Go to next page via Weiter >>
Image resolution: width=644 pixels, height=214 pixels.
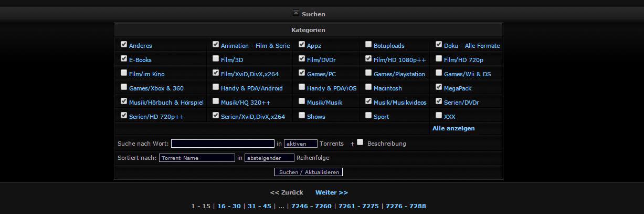click(331, 192)
